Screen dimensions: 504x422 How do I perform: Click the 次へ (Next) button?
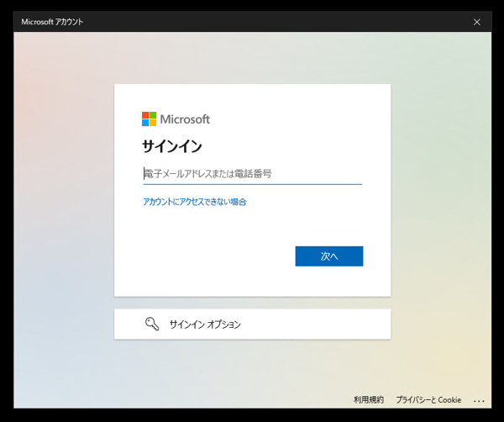pyautogui.click(x=329, y=256)
